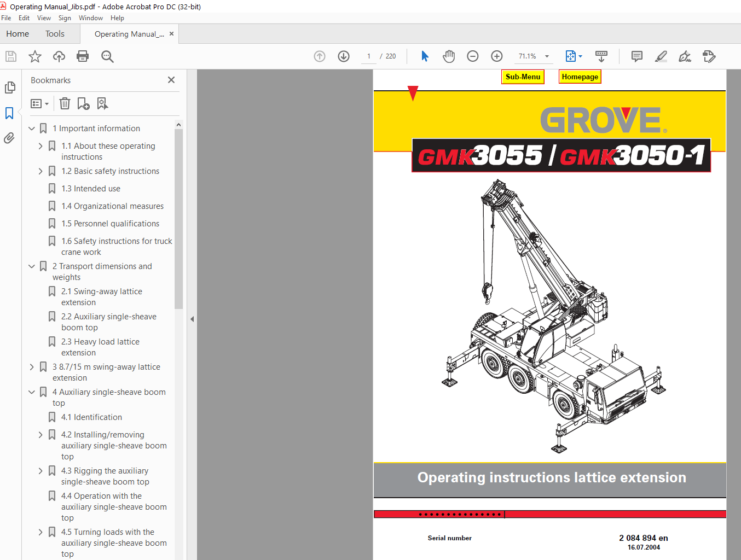Switch to the Home tab
The width and height of the screenshot is (741, 560).
click(18, 34)
